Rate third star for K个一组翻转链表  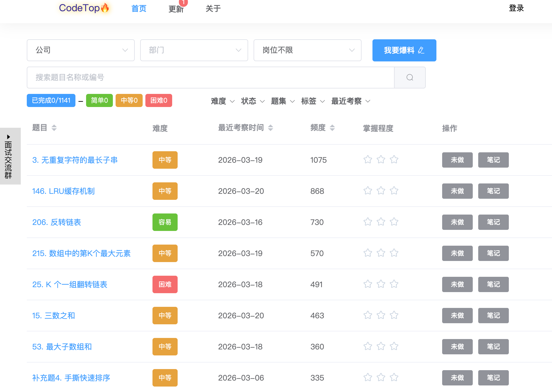[394, 284]
